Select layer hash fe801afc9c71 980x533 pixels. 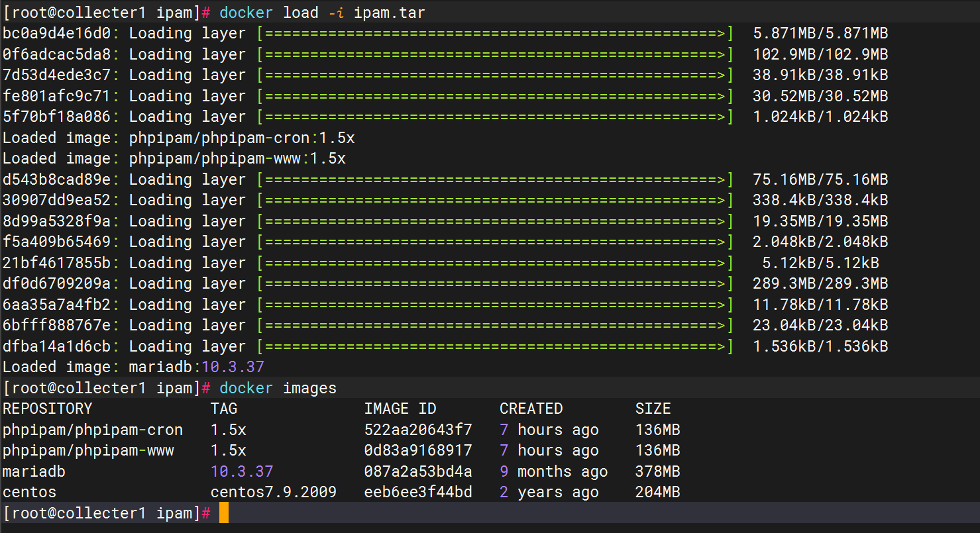point(57,96)
